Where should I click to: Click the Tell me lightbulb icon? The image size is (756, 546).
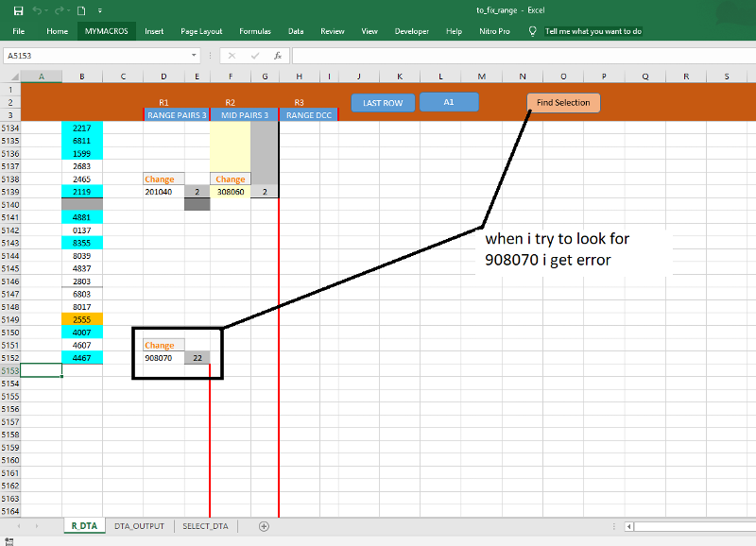[x=531, y=30]
